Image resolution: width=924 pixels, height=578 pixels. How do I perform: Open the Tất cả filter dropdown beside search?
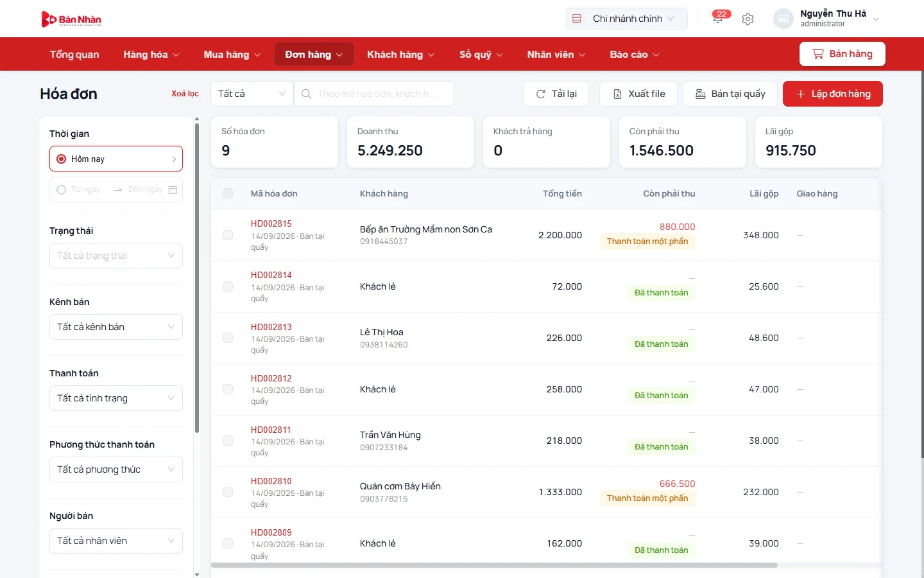click(x=252, y=94)
